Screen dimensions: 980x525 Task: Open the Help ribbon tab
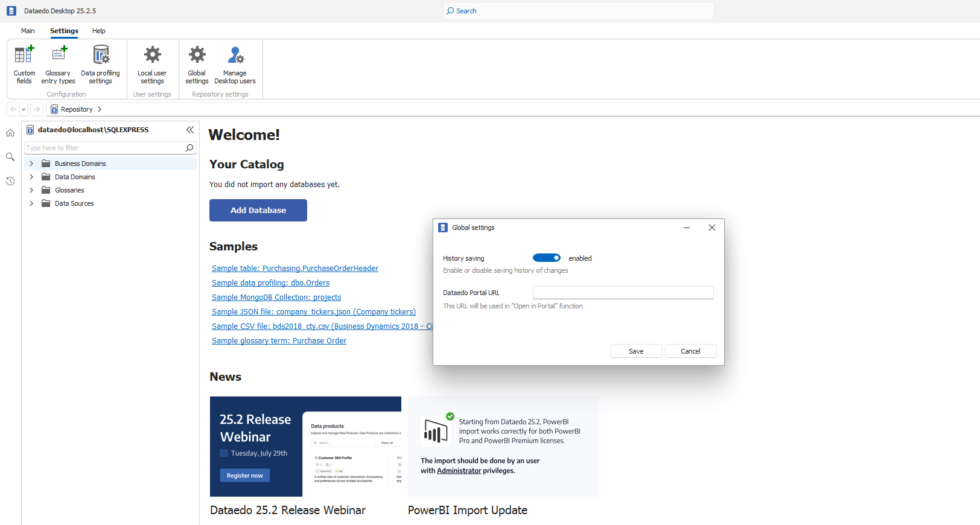[98, 31]
